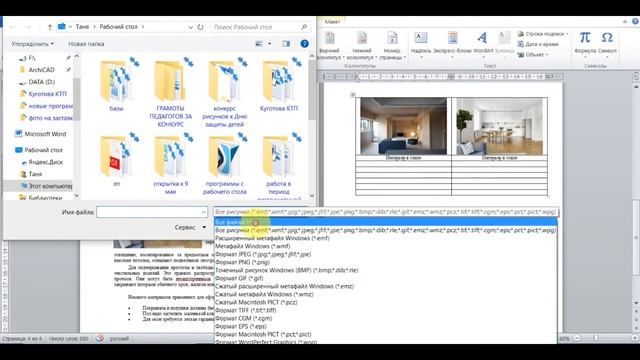This screenshot has width=640, height=360.
Task: Insert Формула equation in Word
Action: coord(585,43)
